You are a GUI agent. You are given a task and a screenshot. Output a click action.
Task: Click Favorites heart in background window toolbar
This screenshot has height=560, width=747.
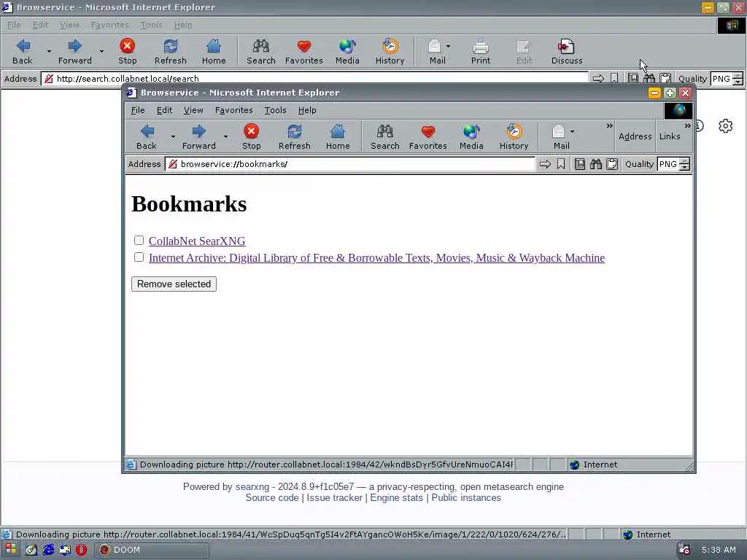click(x=304, y=52)
